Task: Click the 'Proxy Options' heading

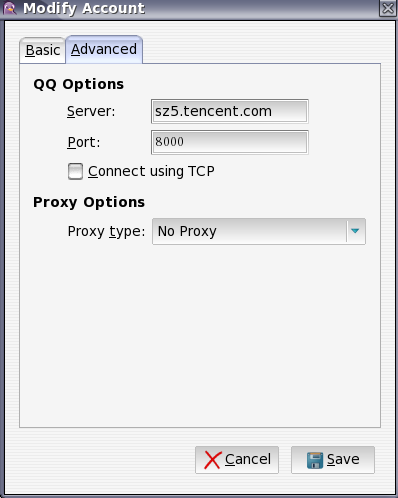Action: (x=89, y=202)
